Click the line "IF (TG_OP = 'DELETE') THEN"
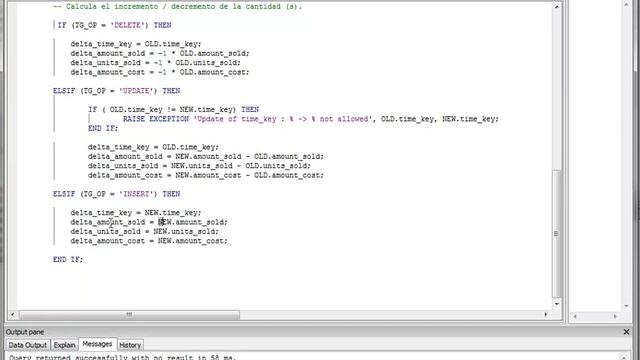The width and height of the screenshot is (640, 360). point(114,25)
